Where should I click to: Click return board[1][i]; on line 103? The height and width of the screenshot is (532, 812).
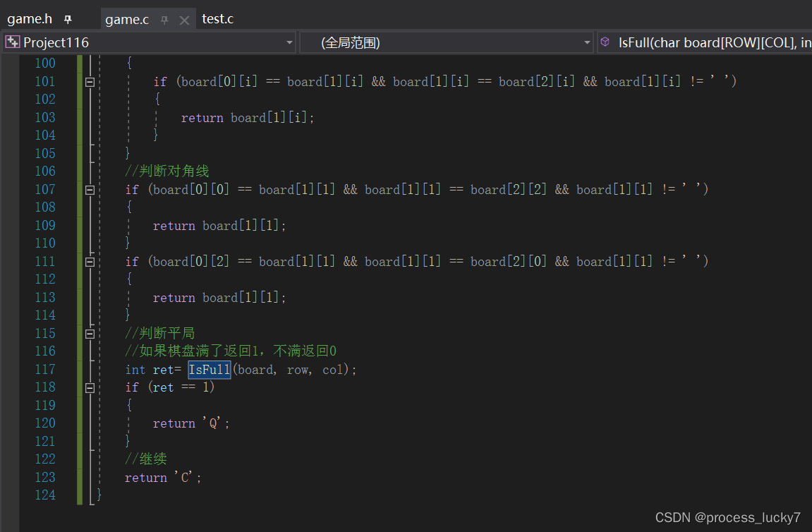coord(248,118)
